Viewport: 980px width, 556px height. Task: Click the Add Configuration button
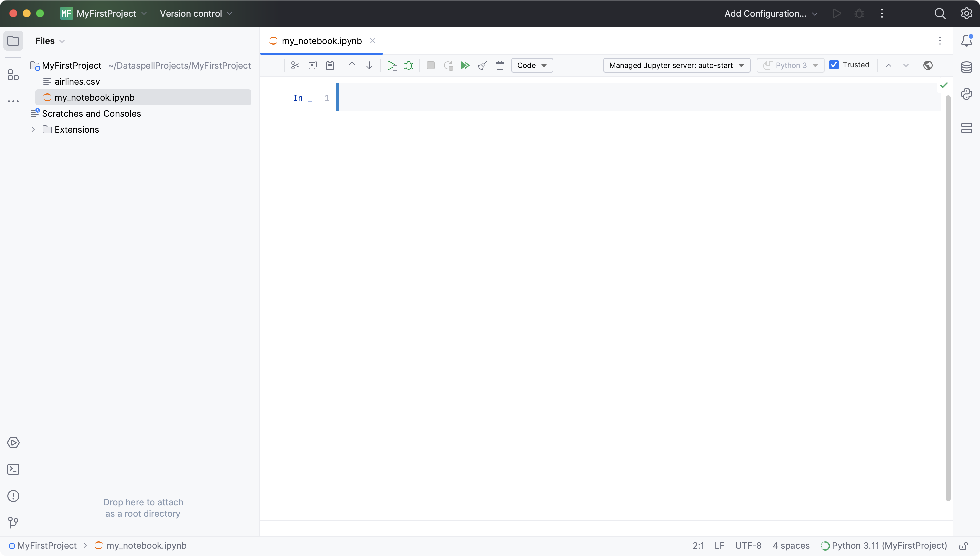click(766, 13)
